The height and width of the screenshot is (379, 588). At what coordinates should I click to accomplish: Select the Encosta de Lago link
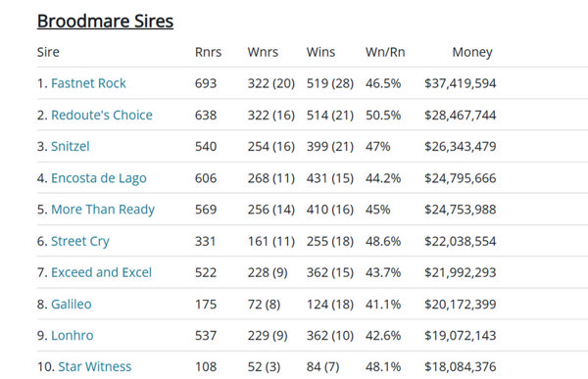point(99,178)
